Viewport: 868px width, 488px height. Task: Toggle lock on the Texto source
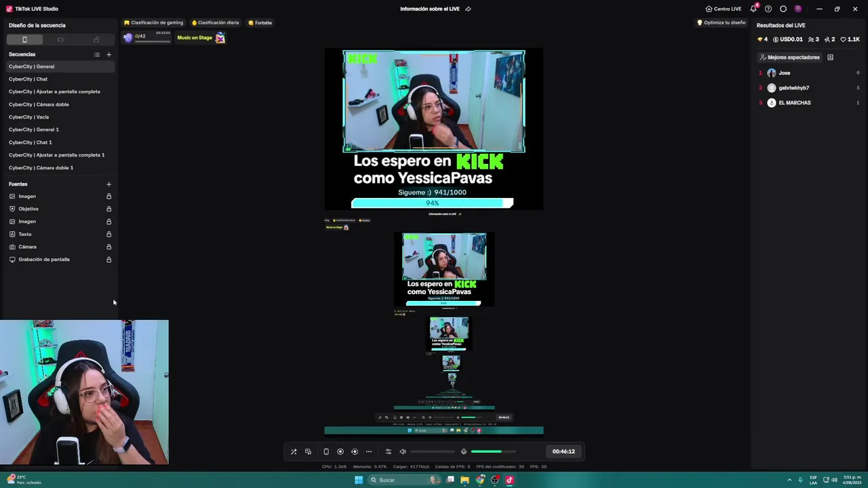click(108, 235)
